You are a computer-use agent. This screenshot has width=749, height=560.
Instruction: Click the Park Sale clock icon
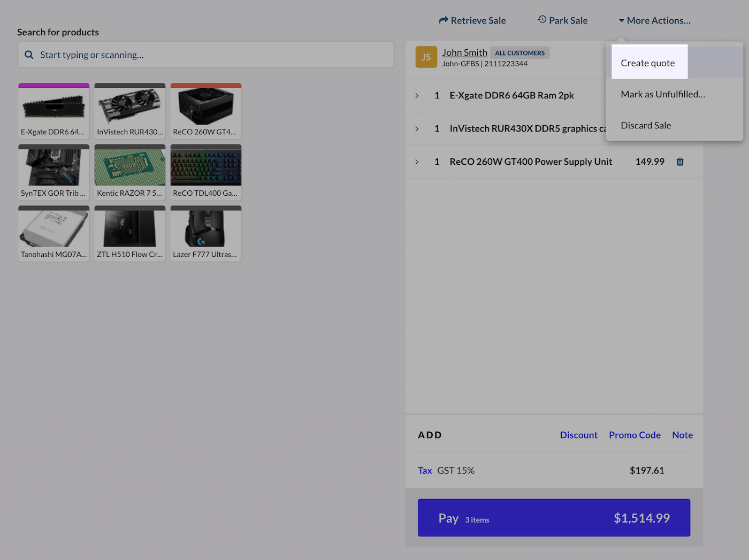[x=542, y=20]
